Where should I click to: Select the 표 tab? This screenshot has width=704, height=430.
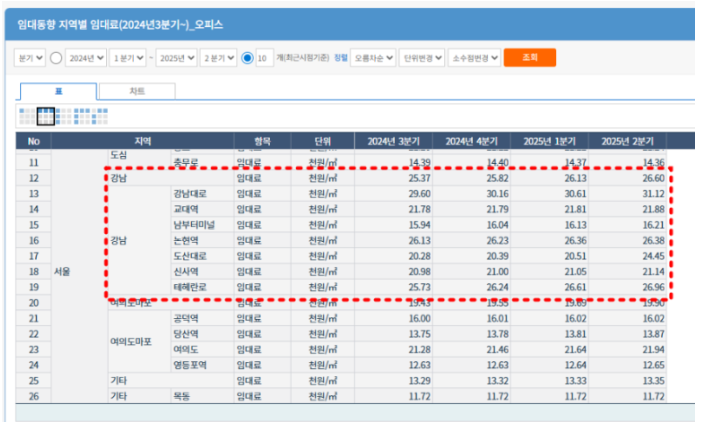click(x=58, y=91)
